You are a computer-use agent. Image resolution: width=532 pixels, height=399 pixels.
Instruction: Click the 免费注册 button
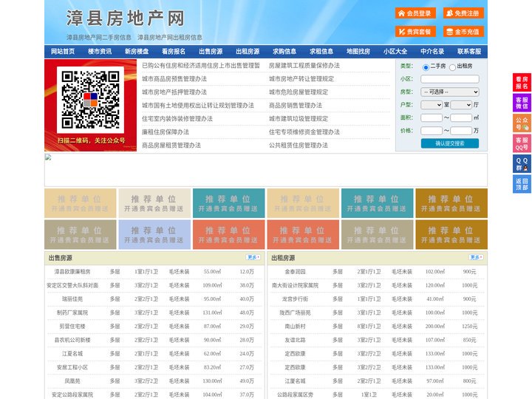pyautogui.click(x=463, y=13)
